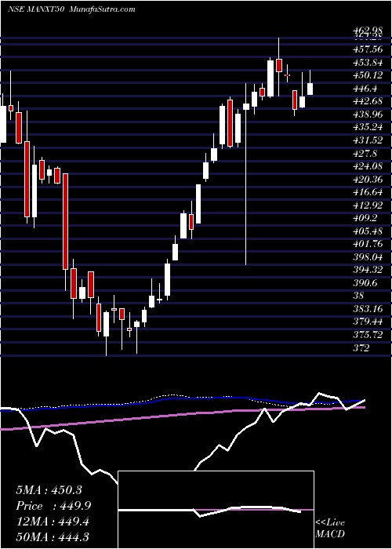Screen dimensions: 392x549
Task: Select the 390.6 price level label
Action: tap(366, 283)
